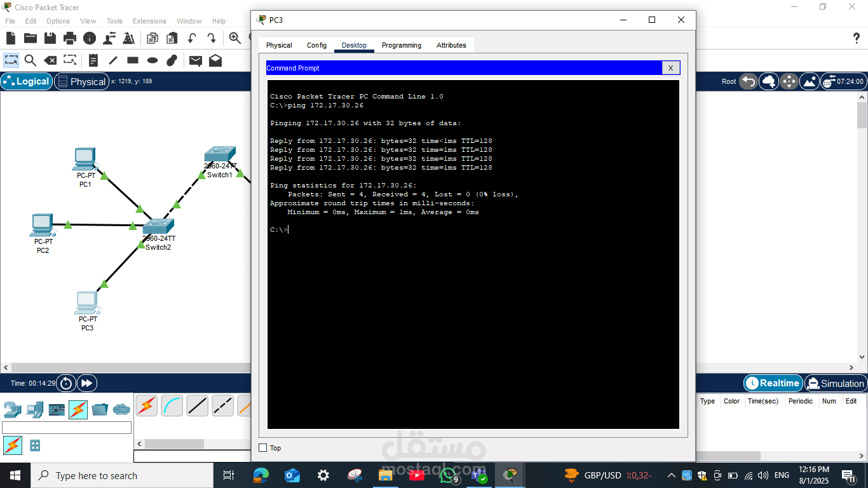Choose the Delete tool icon
Screen dimensions: 868x488
pos(50,60)
